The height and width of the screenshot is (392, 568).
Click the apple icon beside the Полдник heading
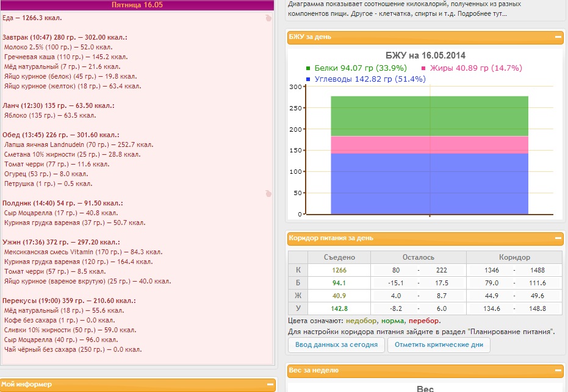click(268, 194)
